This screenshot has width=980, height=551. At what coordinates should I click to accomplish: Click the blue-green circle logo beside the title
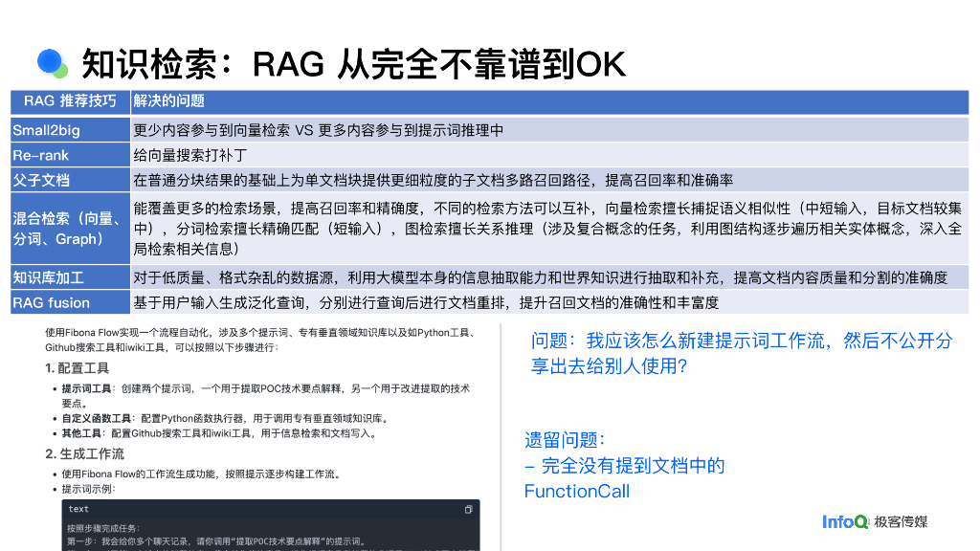click(x=53, y=64)
